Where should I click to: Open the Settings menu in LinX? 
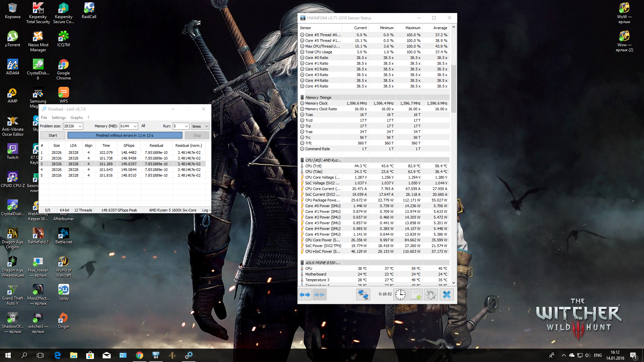(58, 118)
